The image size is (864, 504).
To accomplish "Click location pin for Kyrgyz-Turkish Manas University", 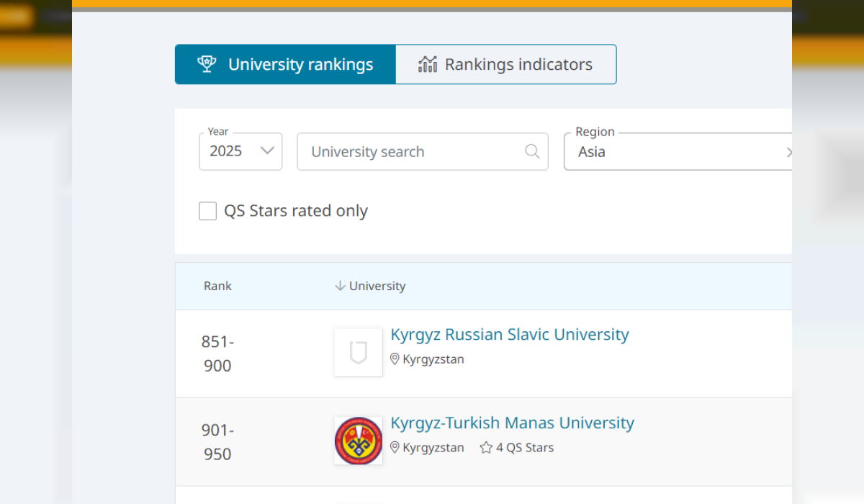I will tap(395, 447).
